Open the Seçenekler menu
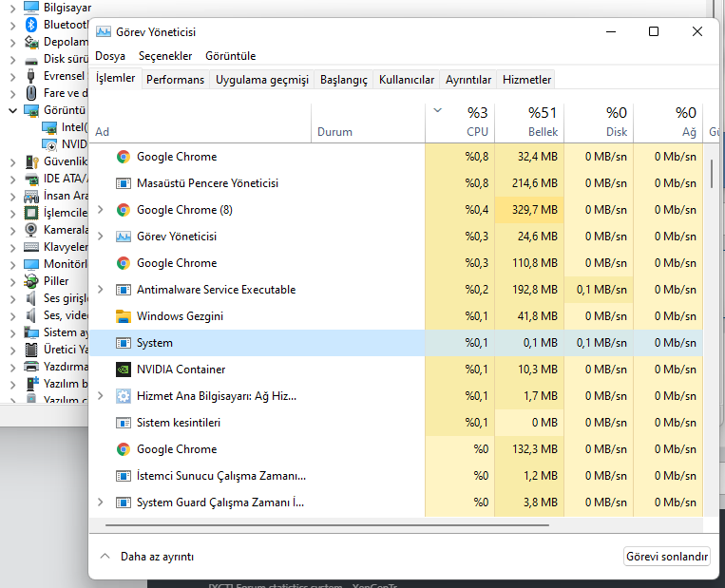The width and height of the screenshot is (725, 588). (x=165, y=56)
